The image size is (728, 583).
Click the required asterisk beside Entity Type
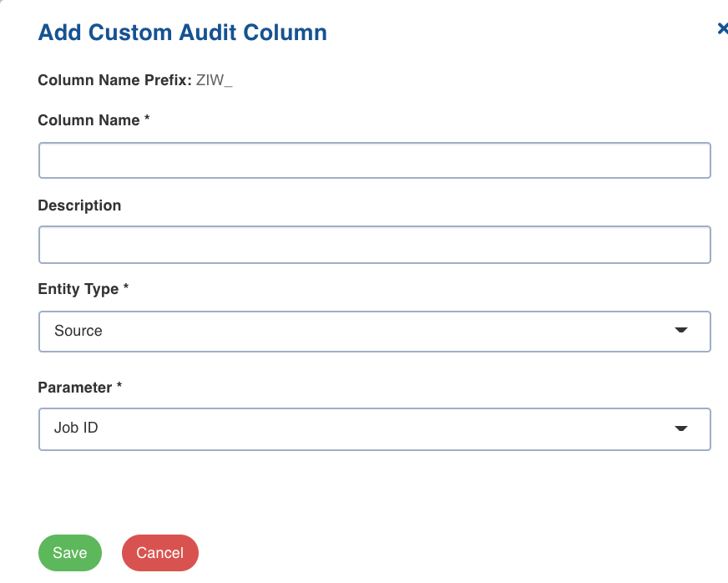click(126, 286)
